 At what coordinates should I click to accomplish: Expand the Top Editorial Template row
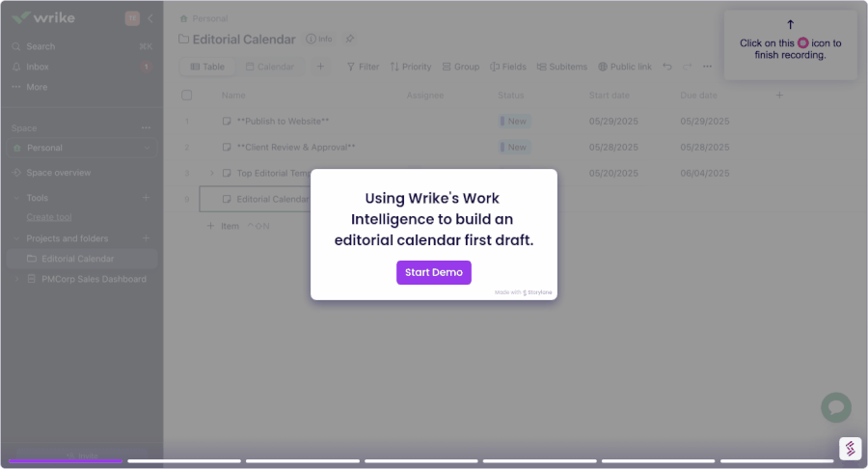(212, 174)
